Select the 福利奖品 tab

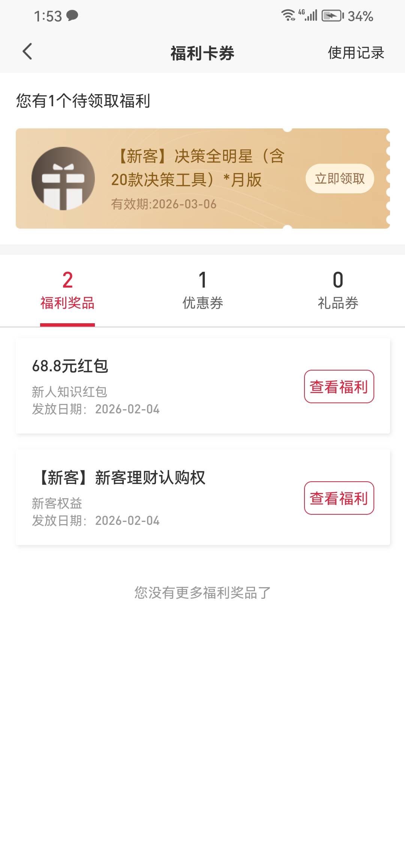coord(67,291)
